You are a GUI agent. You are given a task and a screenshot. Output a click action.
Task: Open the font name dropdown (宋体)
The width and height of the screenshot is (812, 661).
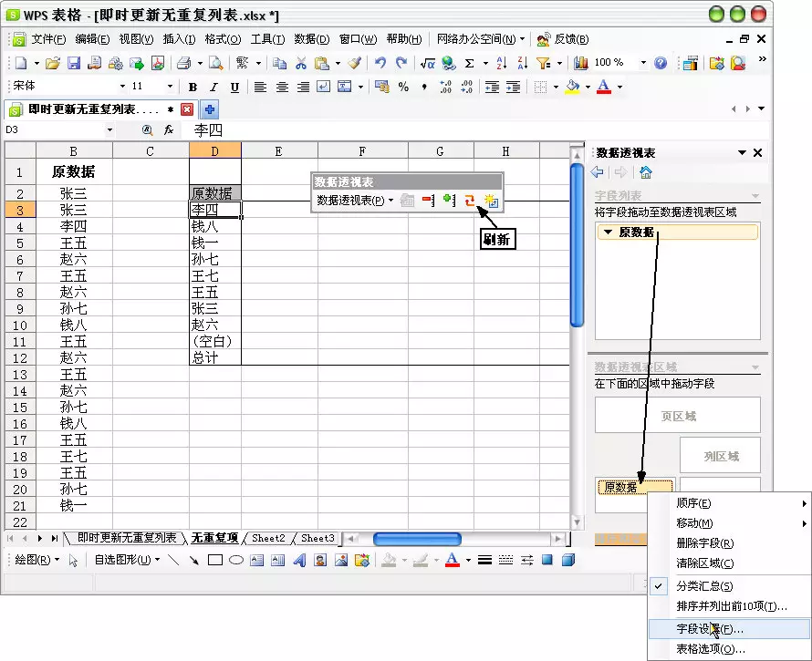122,87
